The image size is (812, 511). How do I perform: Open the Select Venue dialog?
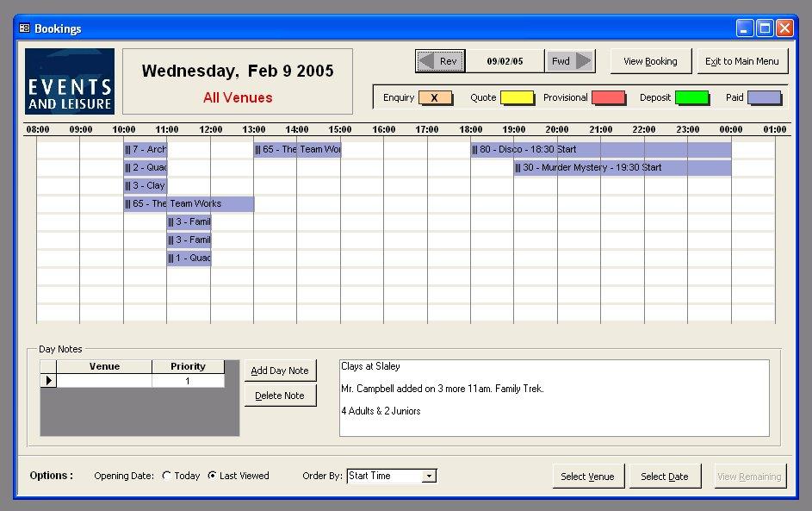[x=587, y=477]
